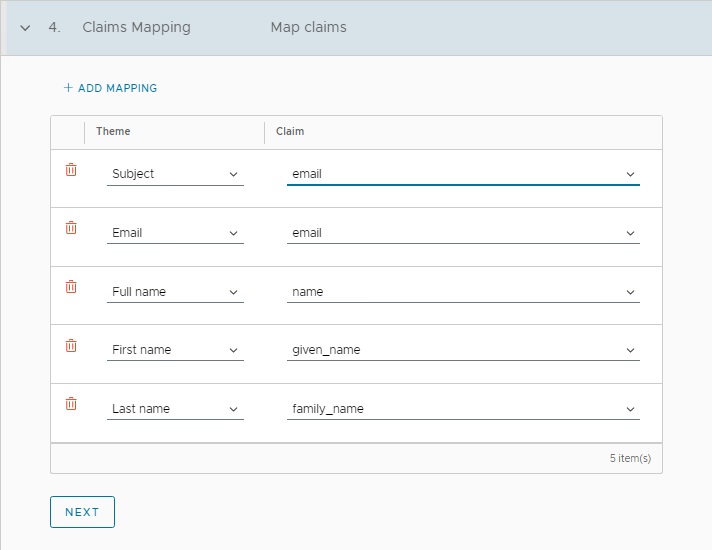Screen dimensions: 712x550
Task: Click the Add Mapping link
Action: (x=117, y=88)
